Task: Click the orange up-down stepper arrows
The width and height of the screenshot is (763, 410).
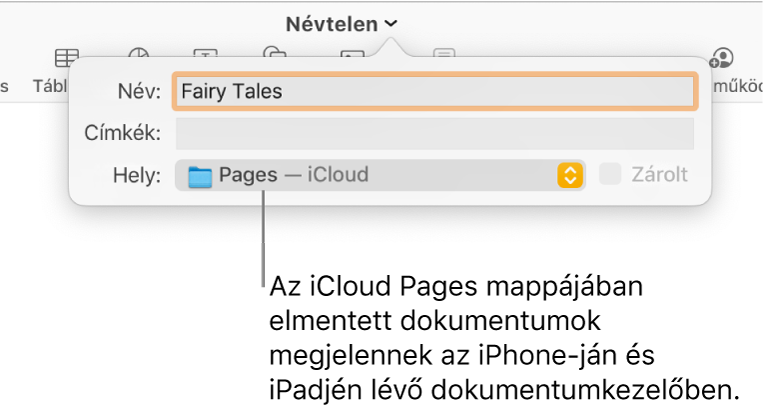Action: (x=570, y=175)
